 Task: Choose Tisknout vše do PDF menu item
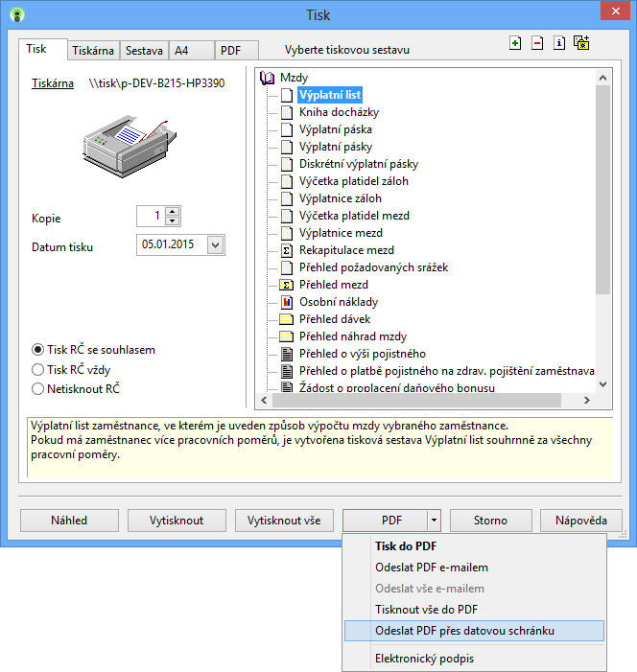[x=475, y=610]
